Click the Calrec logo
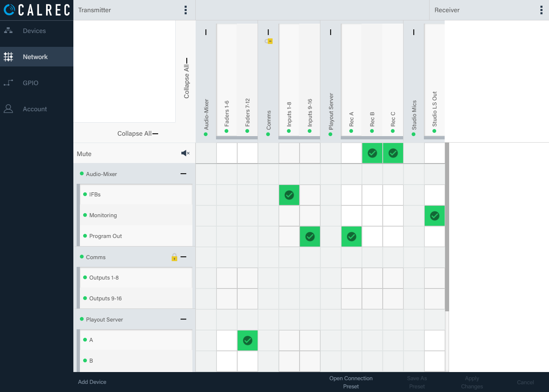The image size is (549, 392). 37,10
